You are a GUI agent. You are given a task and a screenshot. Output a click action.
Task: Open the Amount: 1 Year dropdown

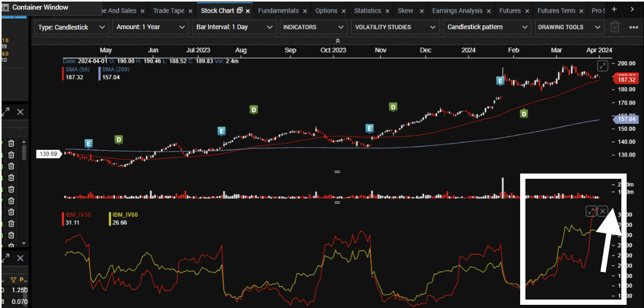tap(150, 27)
